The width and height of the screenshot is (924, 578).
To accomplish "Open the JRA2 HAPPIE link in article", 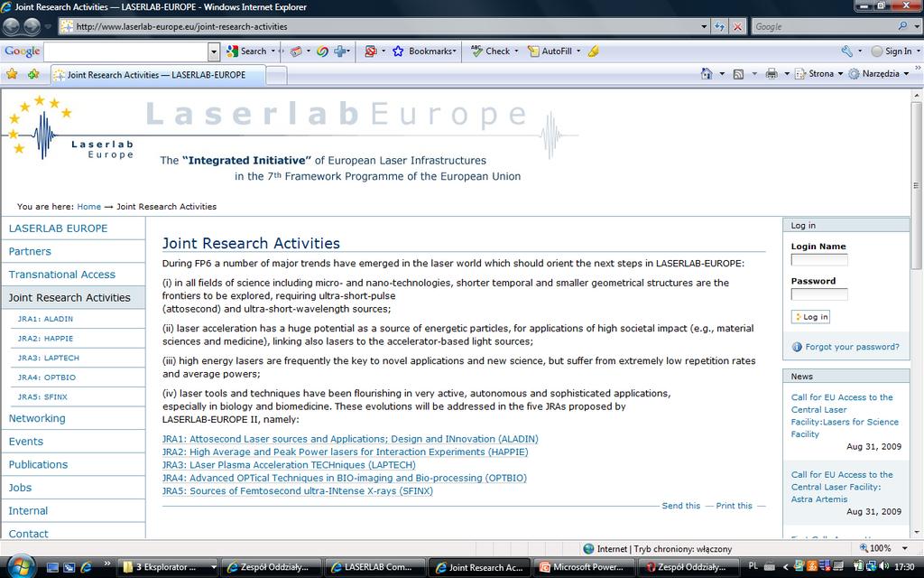I will click(x=346, y=452).
